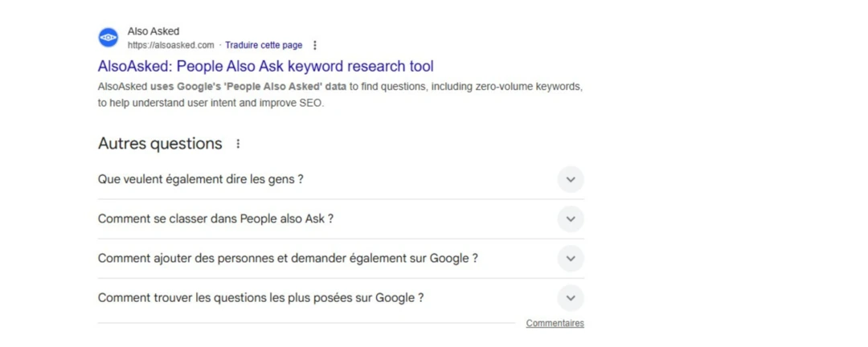Click the Autres questions heading
This screenshot has width=868, height=347.
click(x=160, y=144)
